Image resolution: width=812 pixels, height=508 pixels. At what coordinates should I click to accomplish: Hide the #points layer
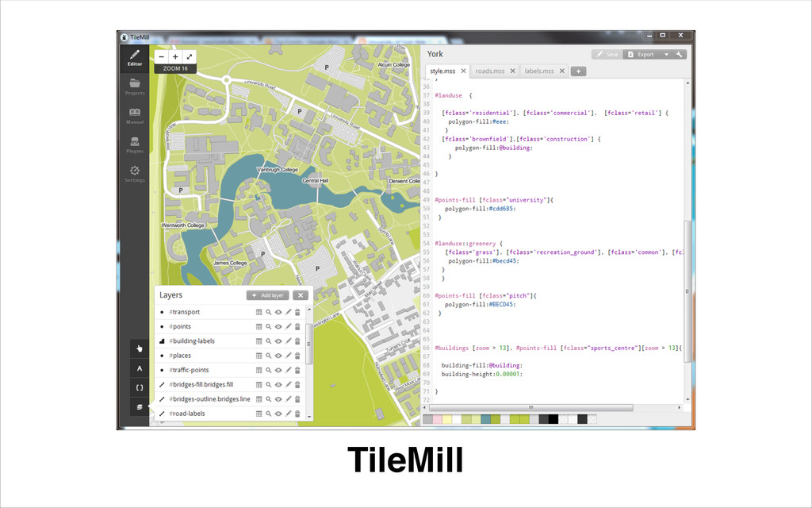[278, 326]
